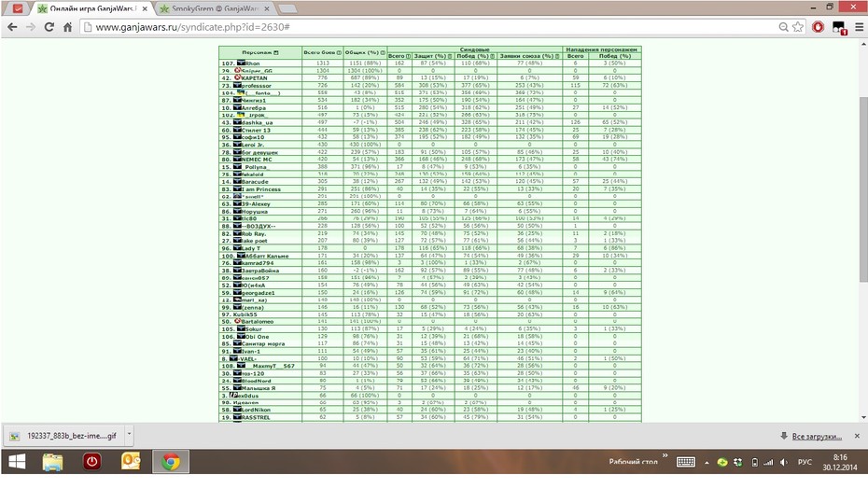This screenshot has width=868, height=488.
Task: Open player profile LordNikon
Action: [x=257, y=410]
